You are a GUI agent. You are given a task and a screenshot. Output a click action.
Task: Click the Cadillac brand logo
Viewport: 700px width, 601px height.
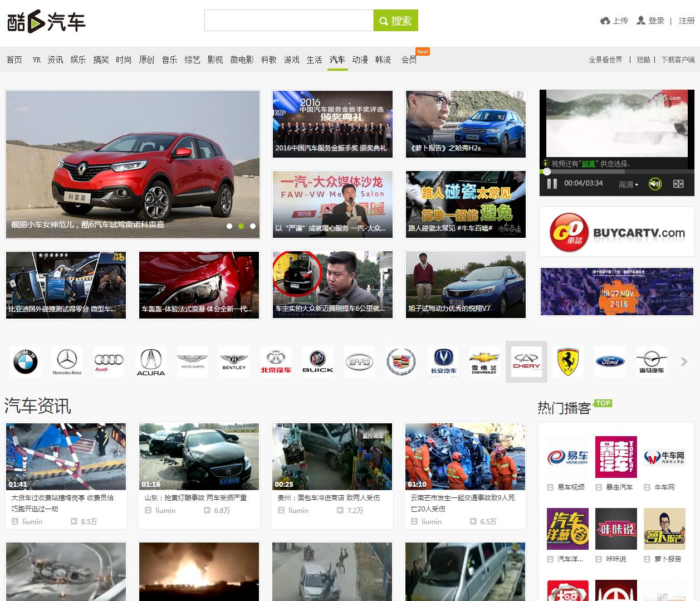point(401,361)
